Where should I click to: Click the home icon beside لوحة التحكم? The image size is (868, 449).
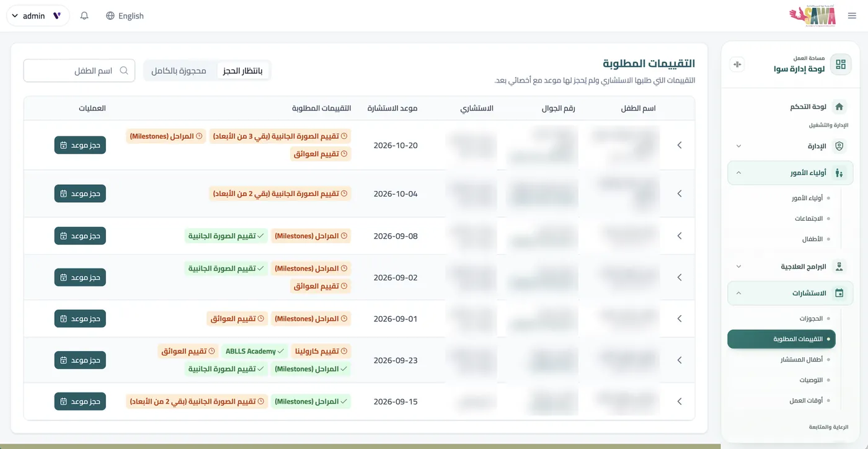[839, 107]
